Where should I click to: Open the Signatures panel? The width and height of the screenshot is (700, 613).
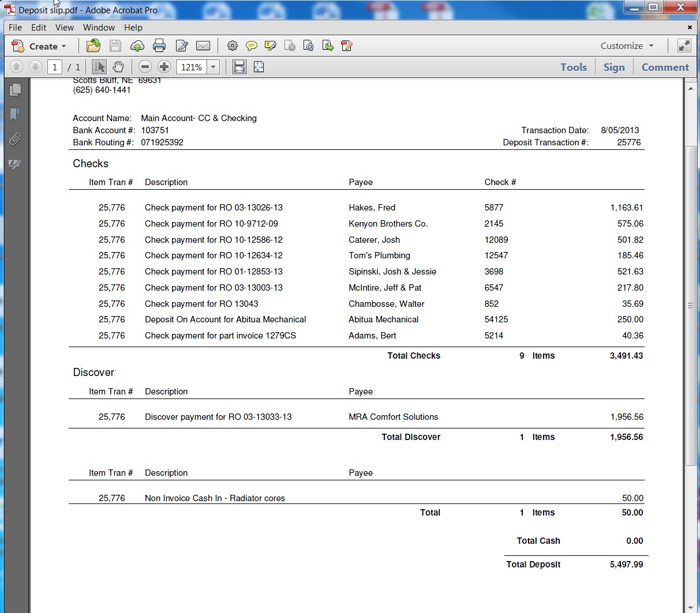click(x=16, y=164)
